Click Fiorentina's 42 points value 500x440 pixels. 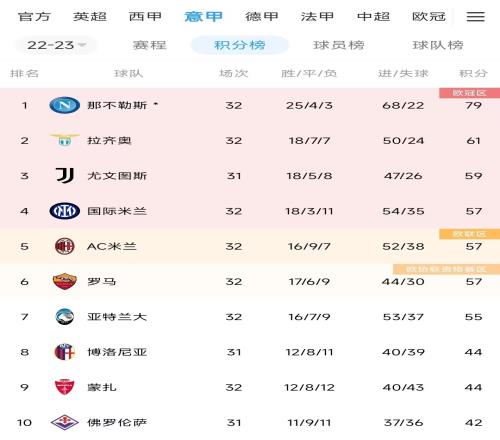tap(473, 422)
